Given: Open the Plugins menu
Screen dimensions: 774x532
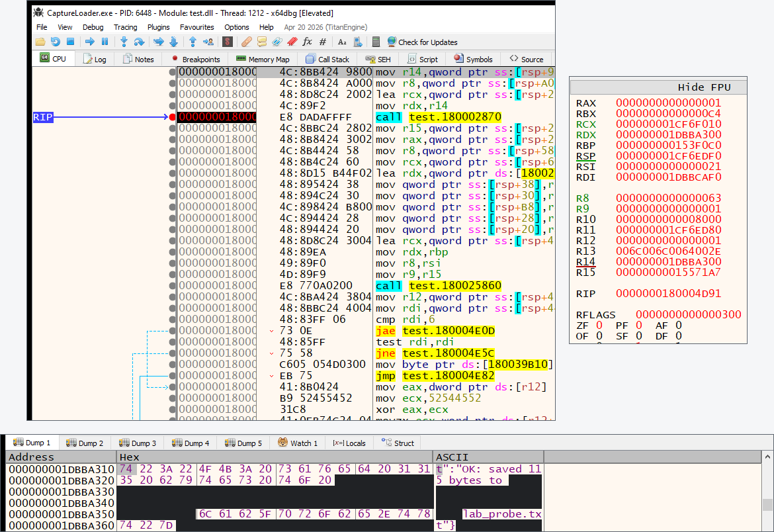Looking at the screenshot, I should [159, 27].
